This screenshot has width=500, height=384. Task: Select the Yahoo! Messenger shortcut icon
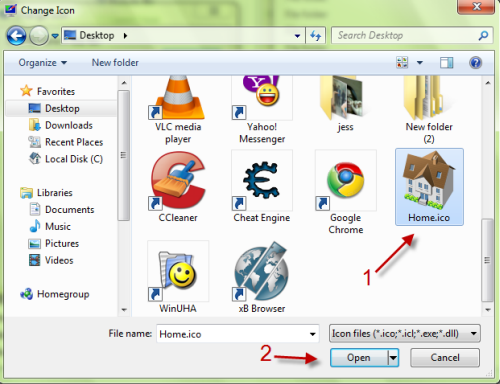coord(262,98)
